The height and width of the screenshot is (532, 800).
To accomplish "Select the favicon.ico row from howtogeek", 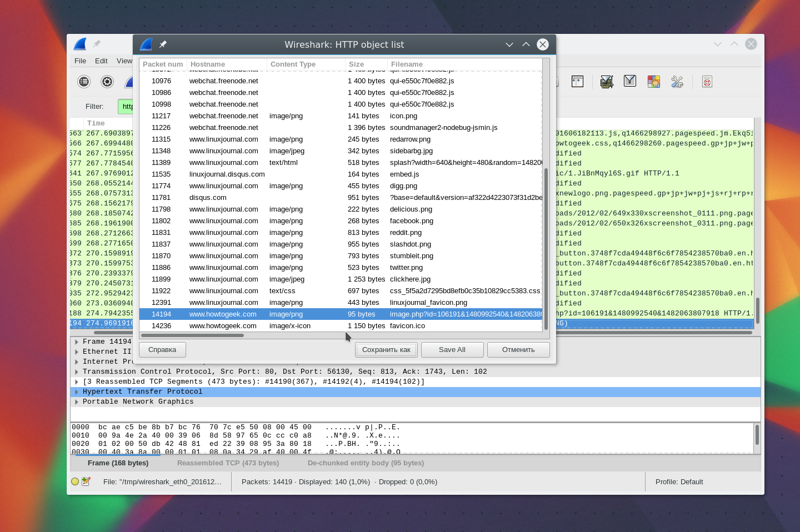I will (340, 326).
